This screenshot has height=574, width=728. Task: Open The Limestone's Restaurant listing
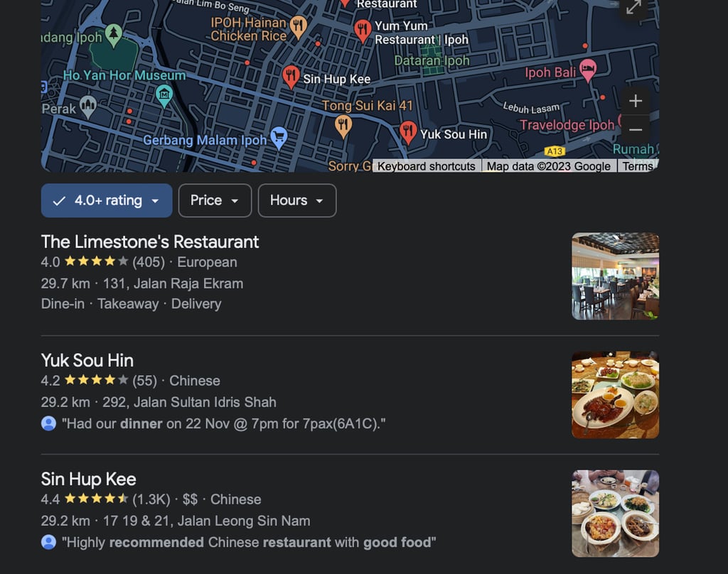tap(150, 242)
